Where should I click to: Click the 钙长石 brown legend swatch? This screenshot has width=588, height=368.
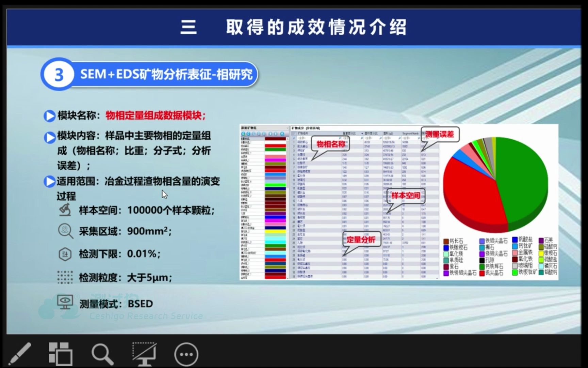coord(446,241)
